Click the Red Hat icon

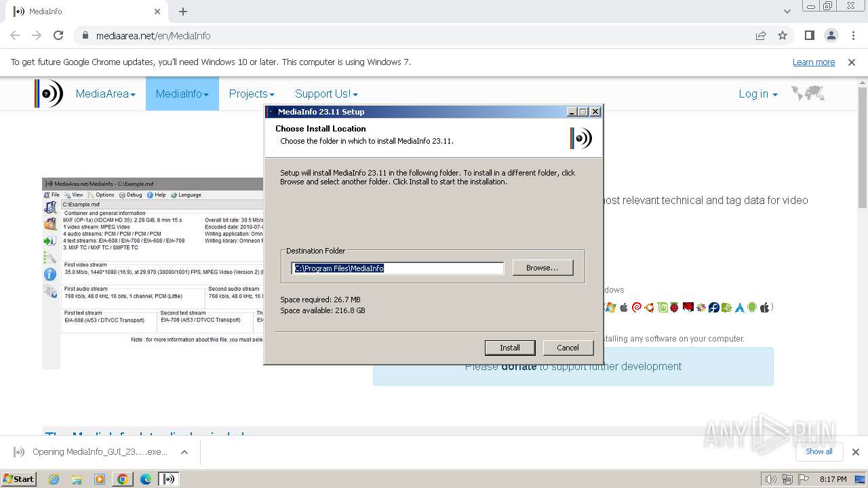pyautogui.click(x=688, y=307)
